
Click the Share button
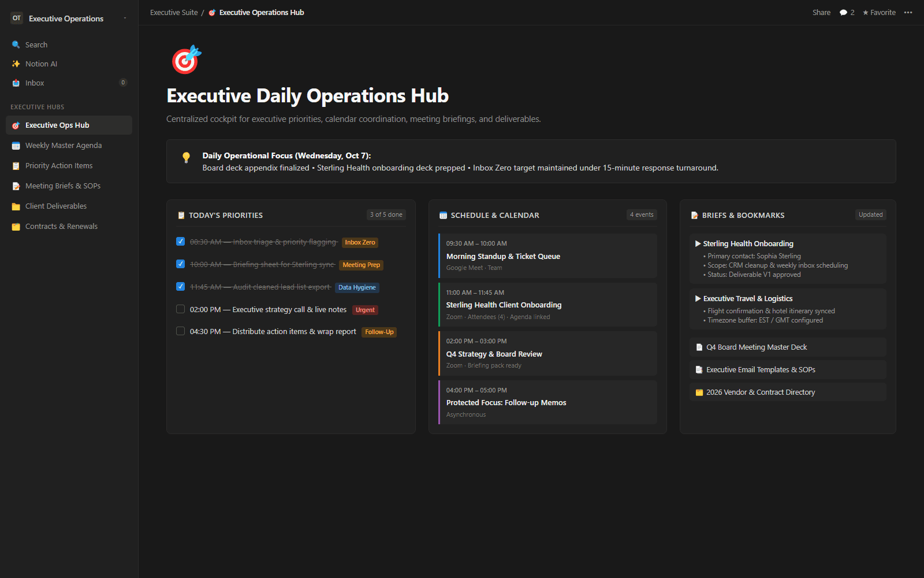(x=821, y=12)
